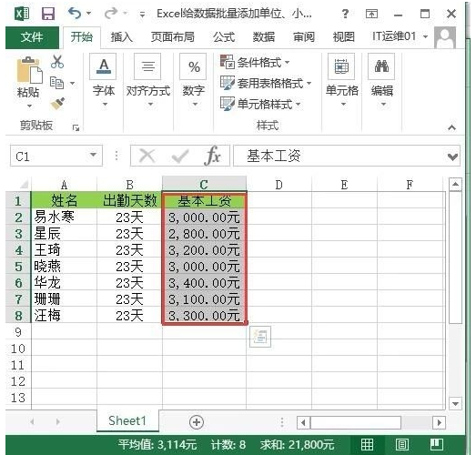Click horizontal scrollbar left arrow
476x455 pixels.
coord(303,422)
